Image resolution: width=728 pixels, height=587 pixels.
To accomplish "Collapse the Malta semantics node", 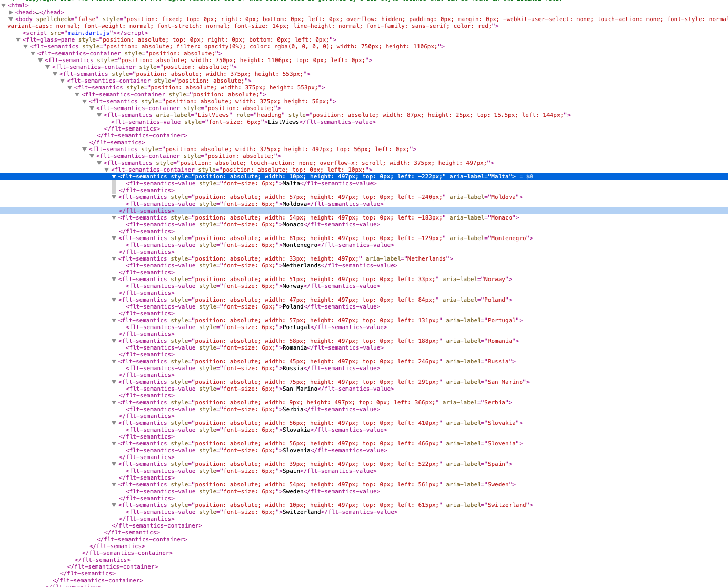I will [x=114, y=176].
